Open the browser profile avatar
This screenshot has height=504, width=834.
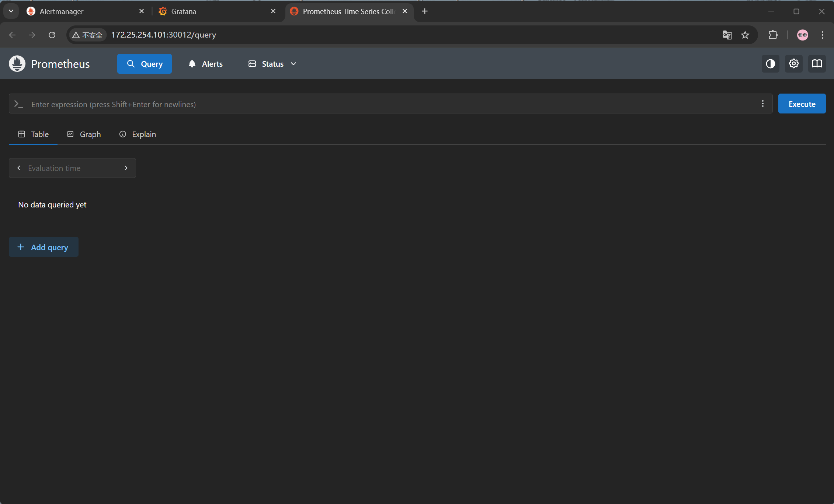tap(803, 35)
